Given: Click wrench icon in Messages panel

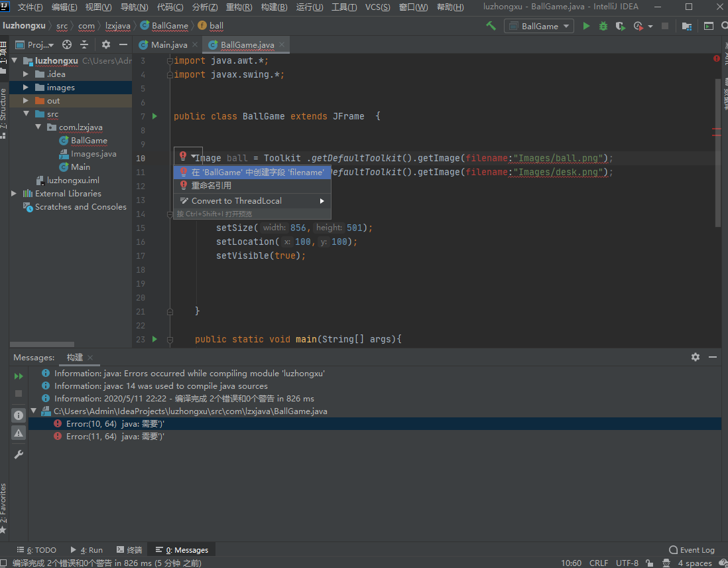Looking at the screenshot, I should (19, 455).
